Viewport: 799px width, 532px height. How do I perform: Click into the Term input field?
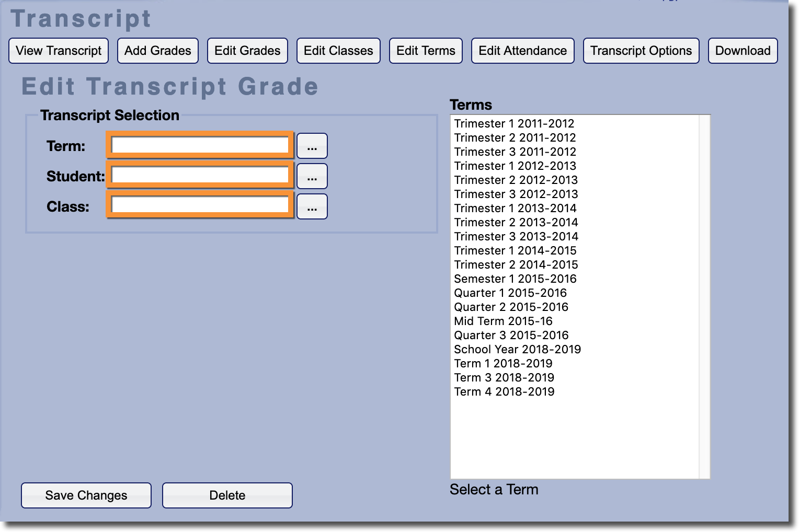[200, 145]
